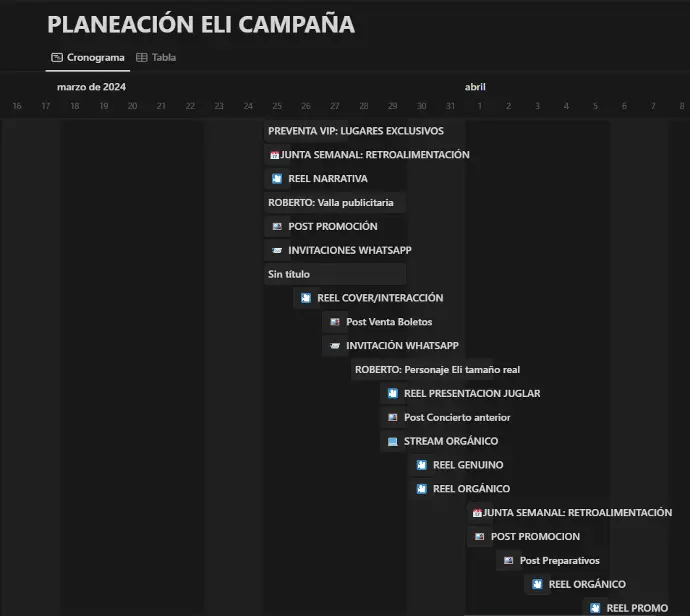Click calendar icon of April JUNTA SEMANAL

click(477, 513)
